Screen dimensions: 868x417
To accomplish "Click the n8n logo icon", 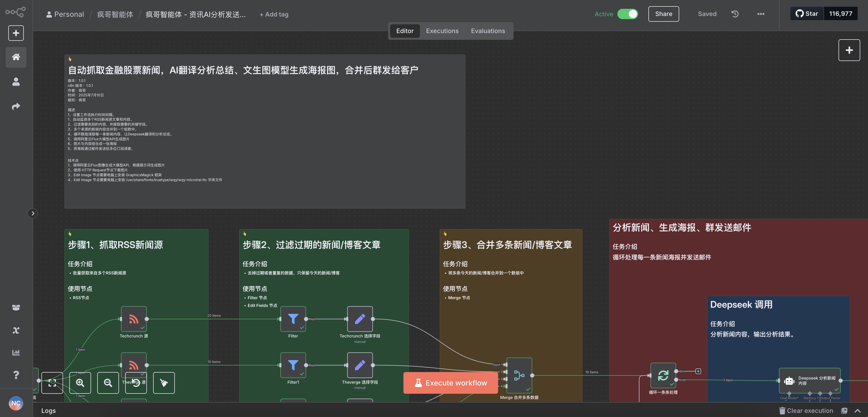I will coord(16,12).
